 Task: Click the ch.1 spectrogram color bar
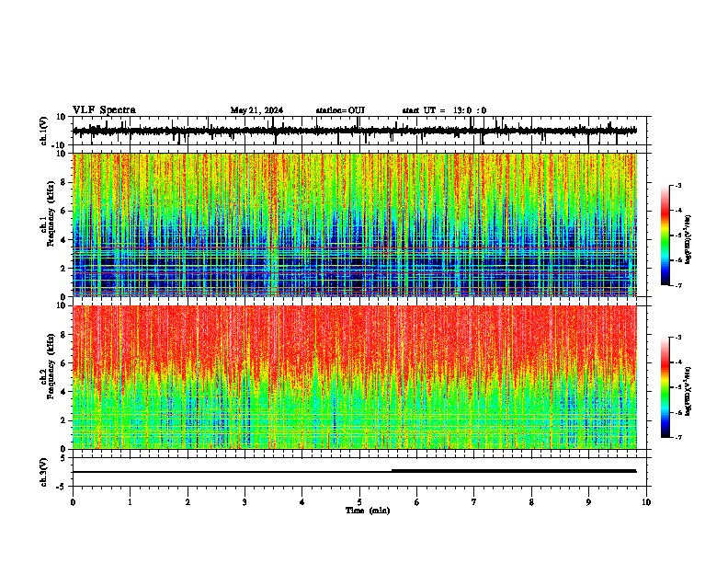665,236
